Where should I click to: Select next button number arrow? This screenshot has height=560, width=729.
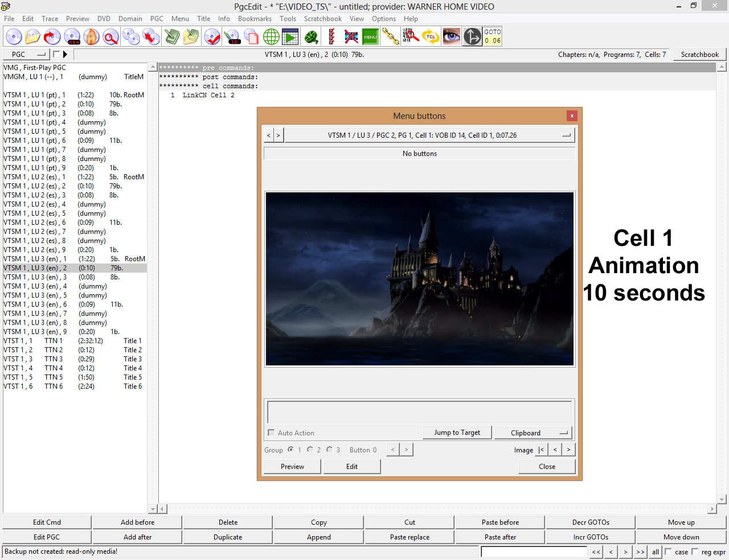pos(406,450)
